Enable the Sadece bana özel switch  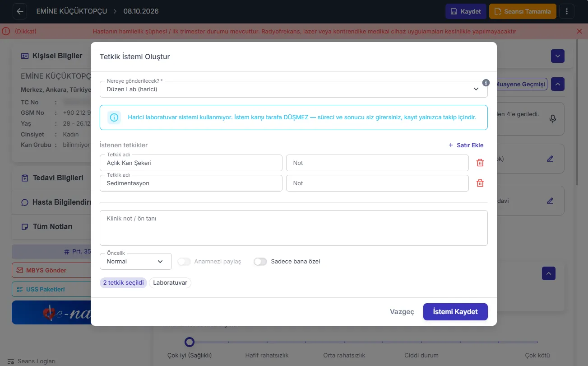click(260, 261)
